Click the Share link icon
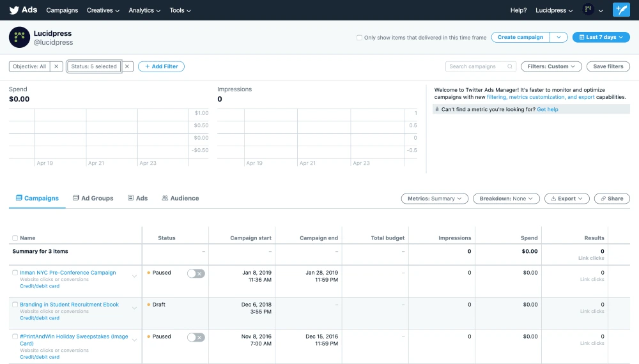The image size is (639, 364). click(x=603, y=199)
